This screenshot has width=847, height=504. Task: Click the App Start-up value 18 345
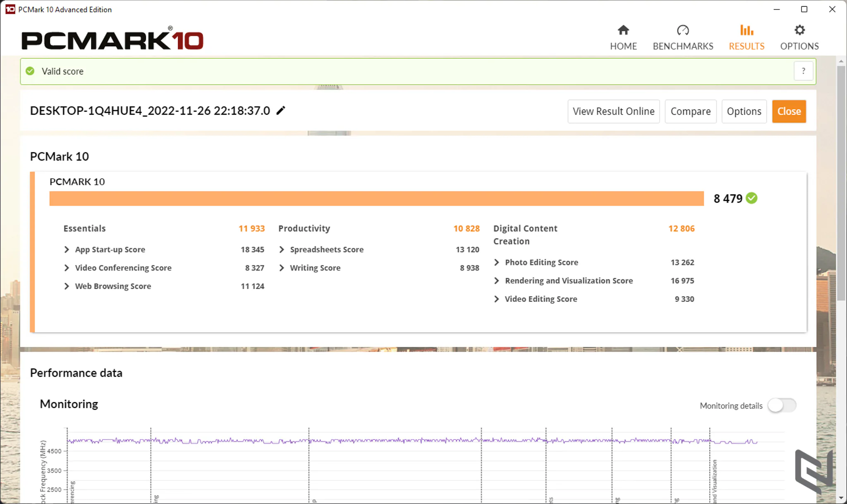tap(252, 250)
